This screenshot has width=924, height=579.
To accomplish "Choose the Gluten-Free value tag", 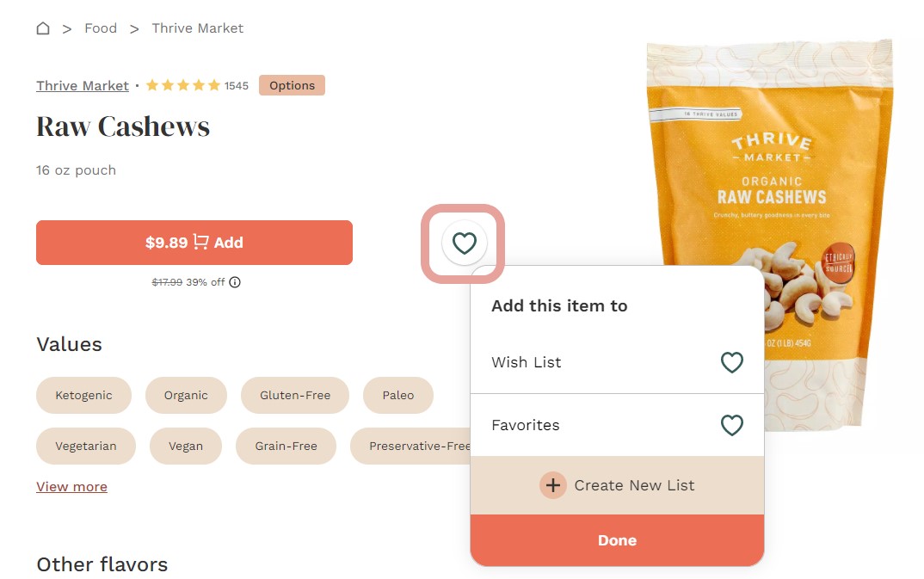I will [295, 396].
